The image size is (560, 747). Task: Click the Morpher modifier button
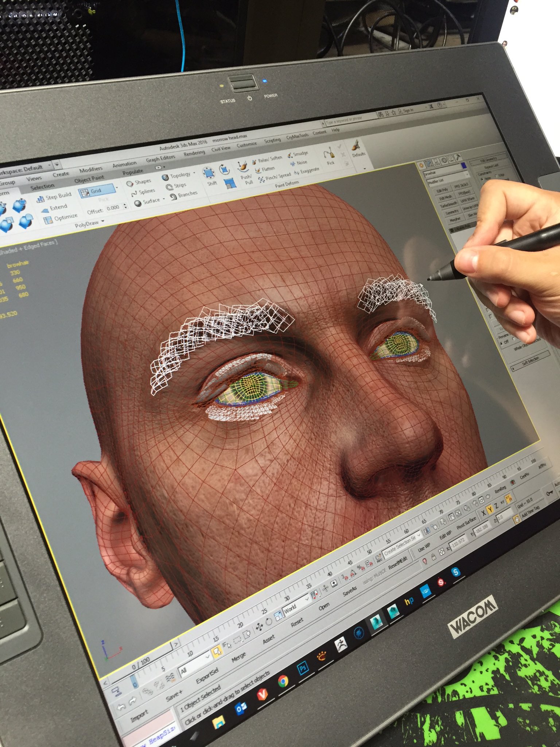[455, 219]
